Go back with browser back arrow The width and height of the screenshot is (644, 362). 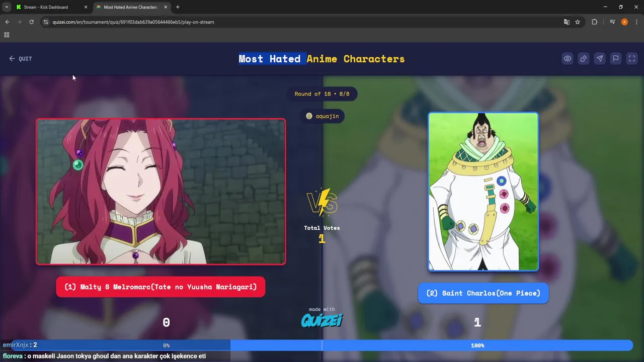click(7, 22)
